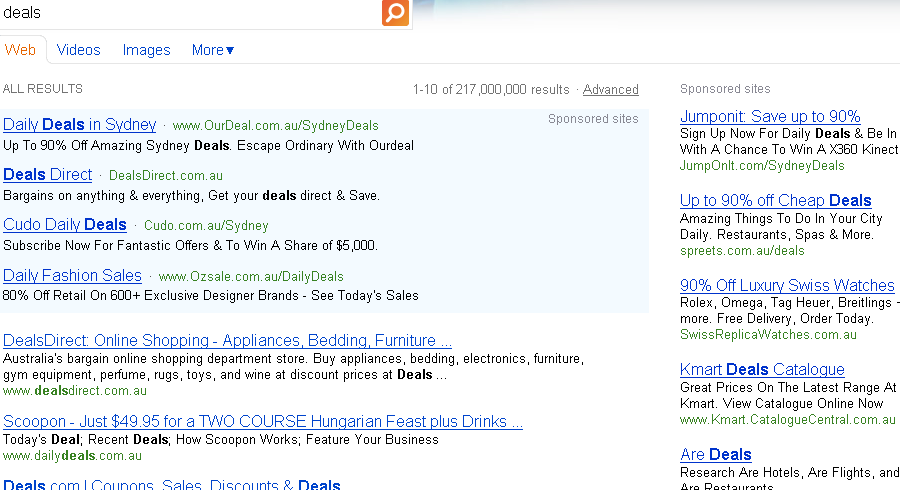The image size is (900, 490).
Task: Click 'Today's Deal; Recent Deals' snippet text
Action: coord(221,440)
